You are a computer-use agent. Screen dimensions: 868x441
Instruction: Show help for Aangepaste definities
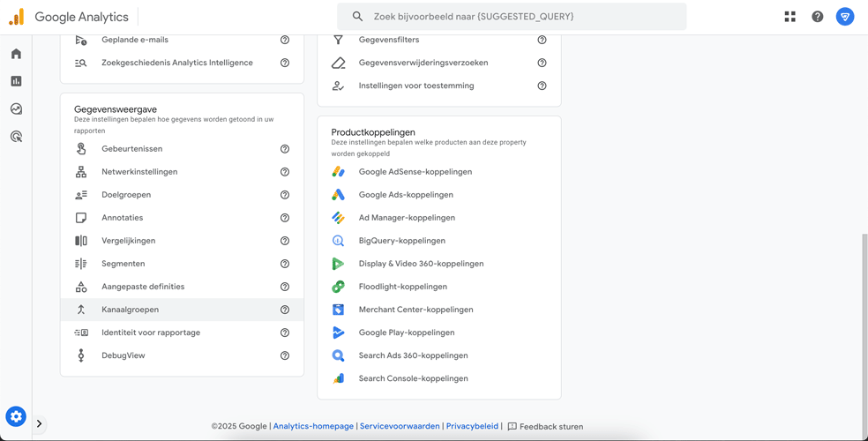pos(285,287)
